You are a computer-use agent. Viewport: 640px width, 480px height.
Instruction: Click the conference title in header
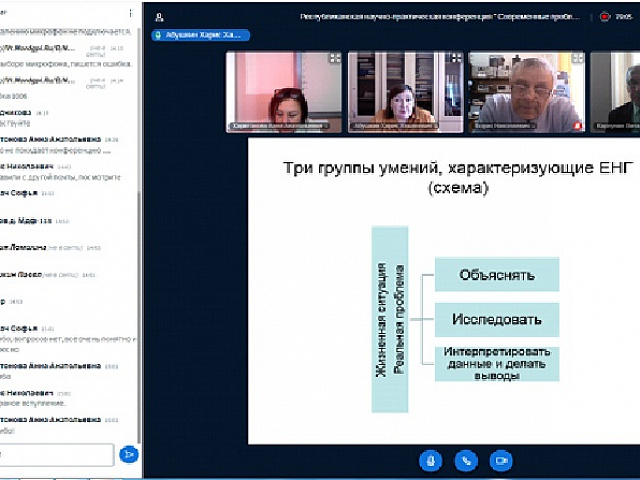[440, 17]
